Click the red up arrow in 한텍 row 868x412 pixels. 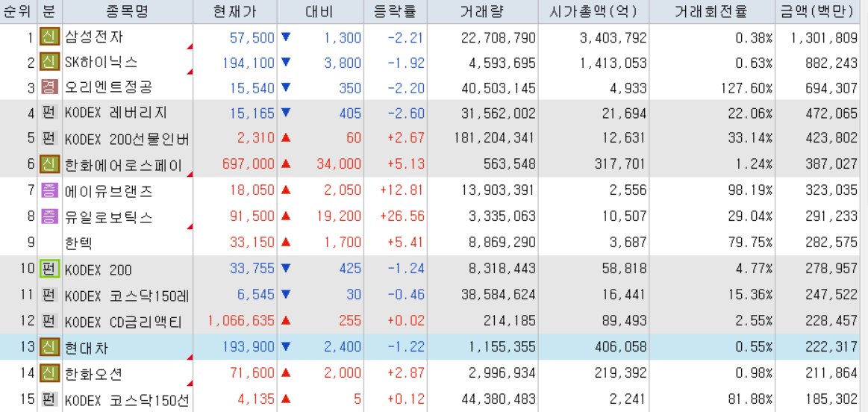tap(286, 241)
